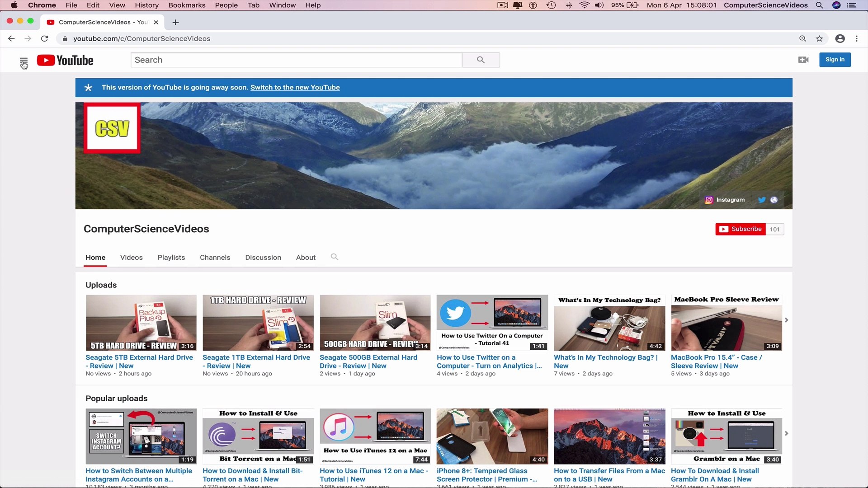
Task: Click the YouTube logo to go home
Action: (65, 60)
